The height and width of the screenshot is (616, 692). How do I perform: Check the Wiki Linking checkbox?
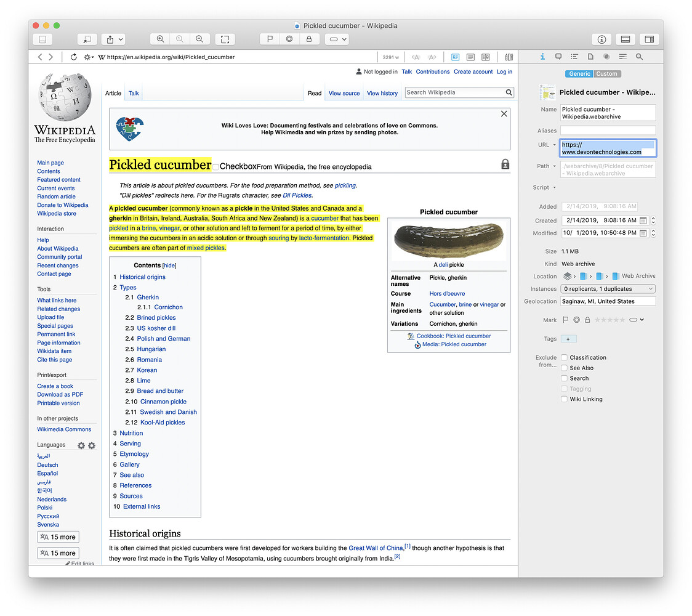[x=564, y=399]
